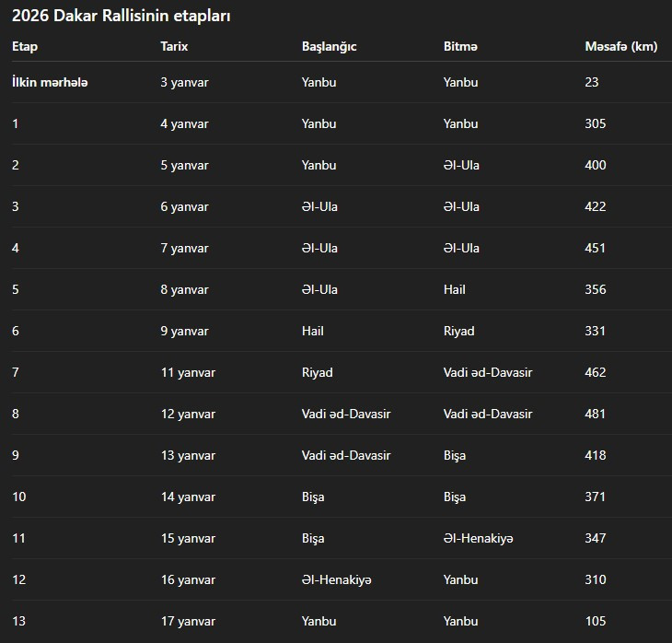Select the 'Məsafə (km)' column header

pos(620,46)
